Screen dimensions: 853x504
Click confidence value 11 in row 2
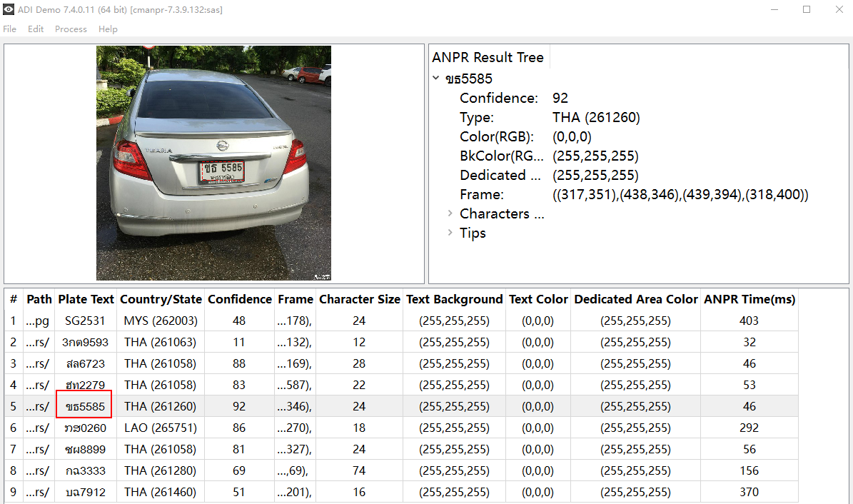point(239,342)
